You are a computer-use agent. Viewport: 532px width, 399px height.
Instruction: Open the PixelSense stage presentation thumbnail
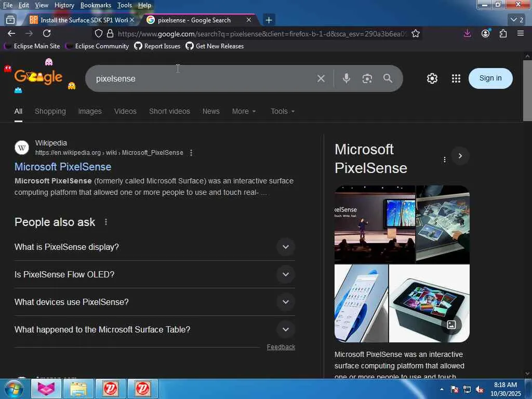click(x=375, y=224)
